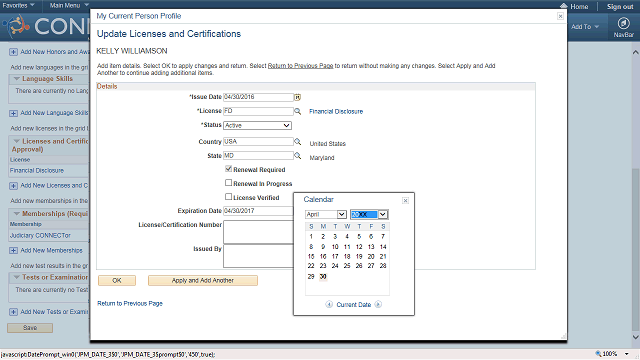Click plus icon for Add New Tests
Image resolution: width=640 pixels, height=360 pixels.
coord(13,312)
